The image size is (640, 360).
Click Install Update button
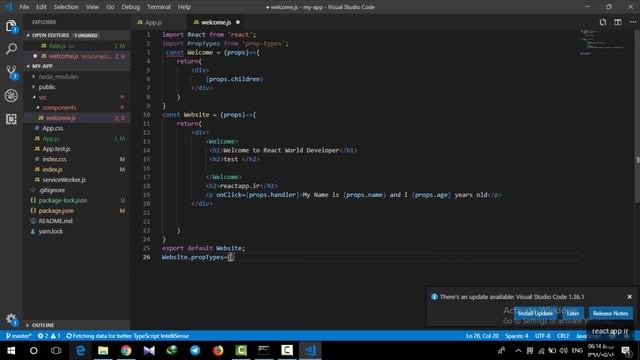535,313
